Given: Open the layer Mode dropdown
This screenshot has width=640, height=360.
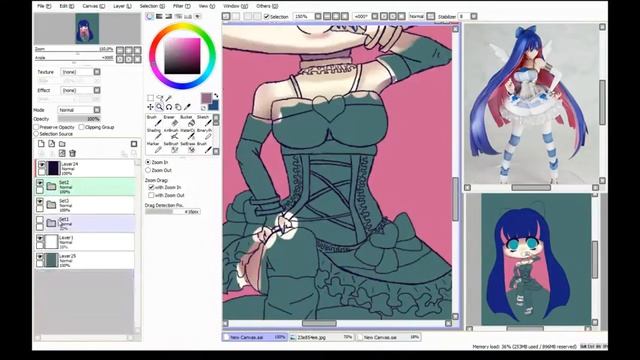Looking at the screenshot, I should coord(97,110).
